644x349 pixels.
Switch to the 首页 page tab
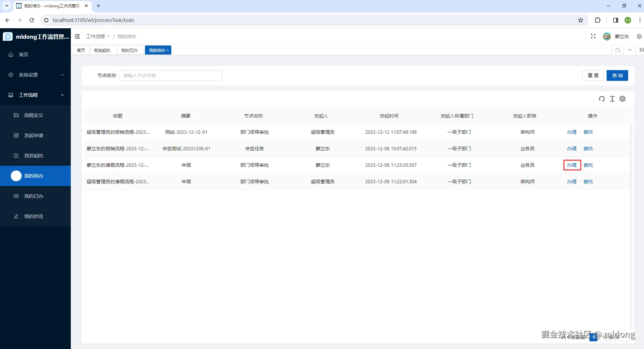pos(81,50)
